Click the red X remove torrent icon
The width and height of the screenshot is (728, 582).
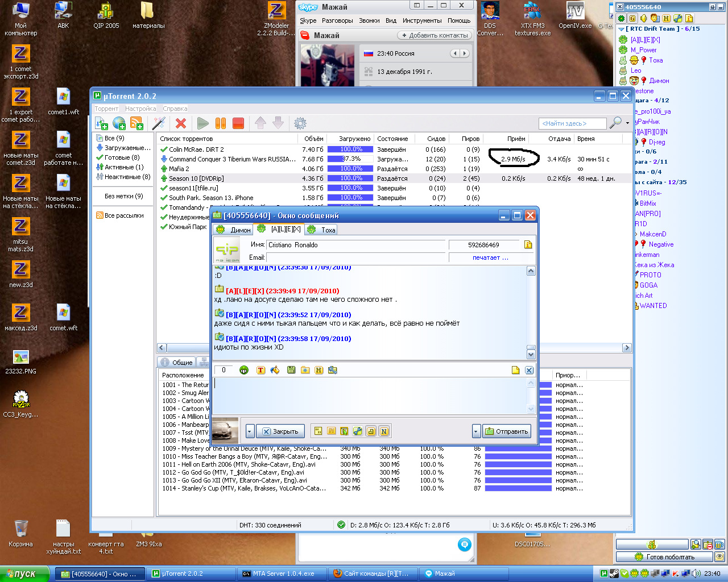click(181, 123)
